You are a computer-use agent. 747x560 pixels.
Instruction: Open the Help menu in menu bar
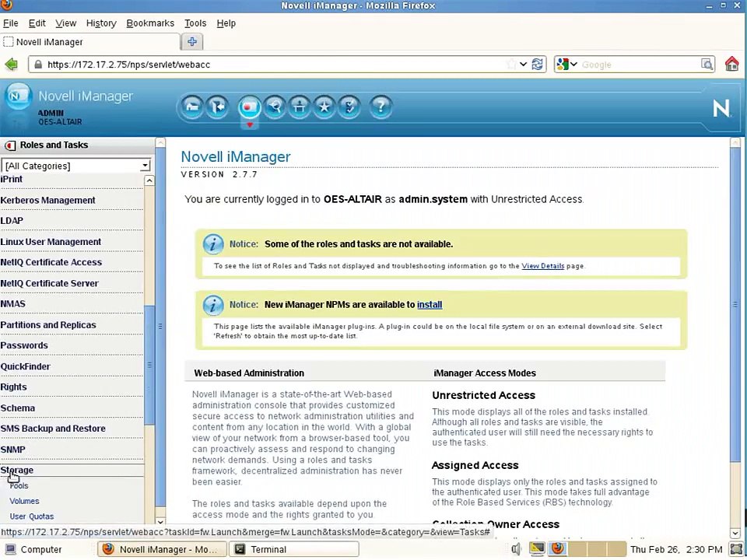[226, 23]
